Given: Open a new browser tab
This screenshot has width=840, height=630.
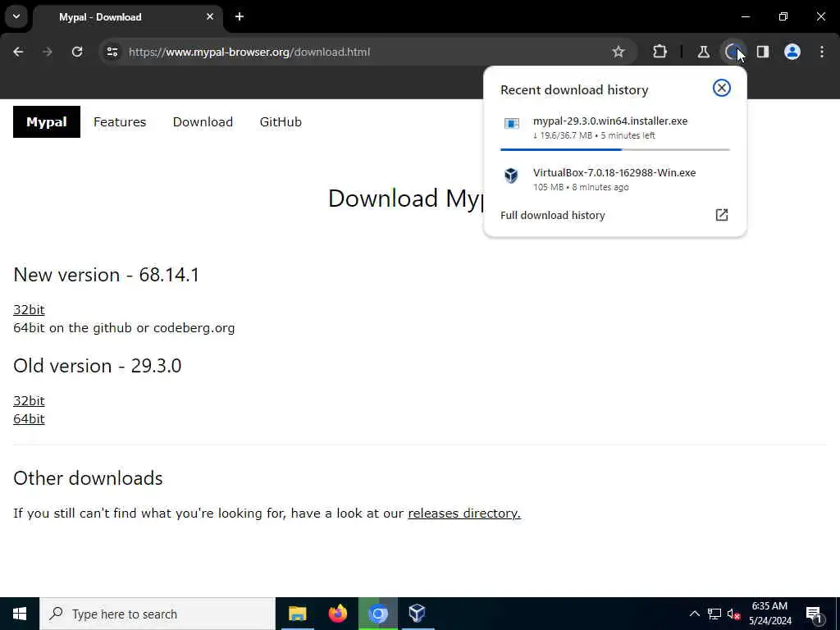Looking at the screenshot, I should [240, 16].
